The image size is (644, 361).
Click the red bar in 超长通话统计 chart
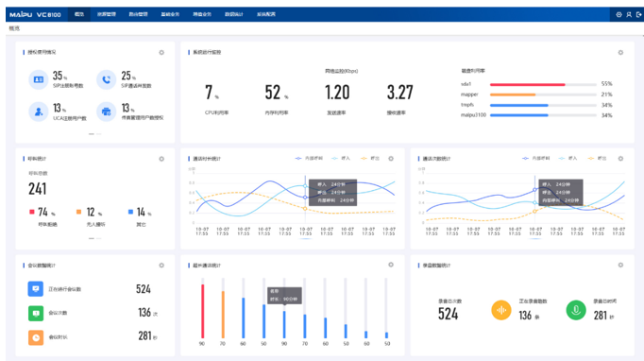[202, 311]
